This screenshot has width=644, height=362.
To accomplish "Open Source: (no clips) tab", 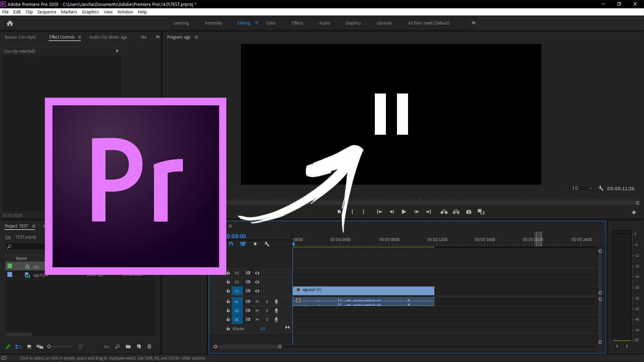I will (20, 37).
